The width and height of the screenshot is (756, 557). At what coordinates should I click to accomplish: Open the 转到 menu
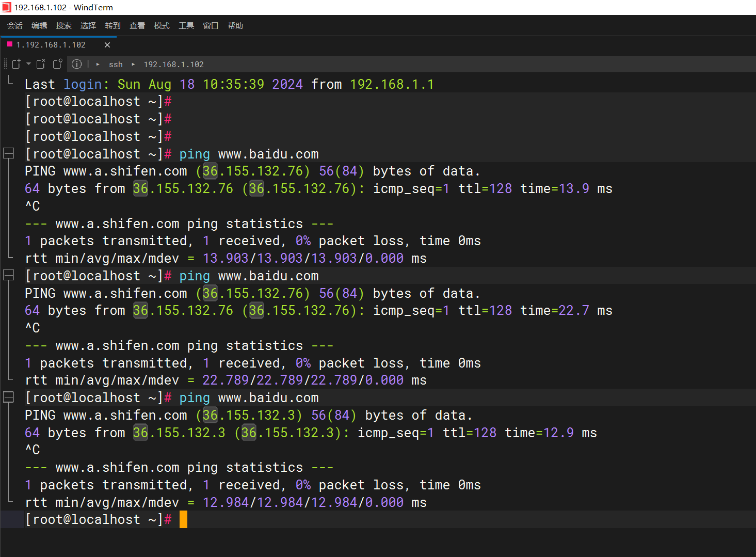click(x=113, y=25)
